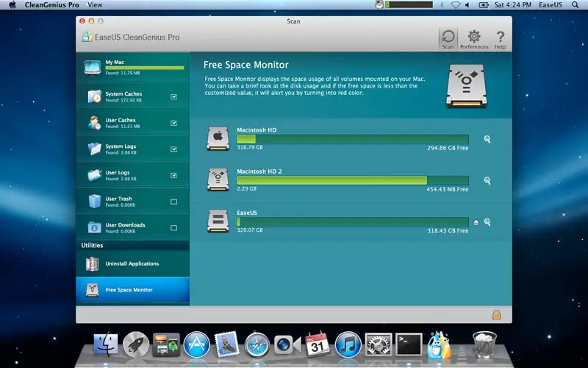Select the System Logs folder icon
Image resolution: width=588 pixels, height=368 pixels.
(x=95, y=149)
